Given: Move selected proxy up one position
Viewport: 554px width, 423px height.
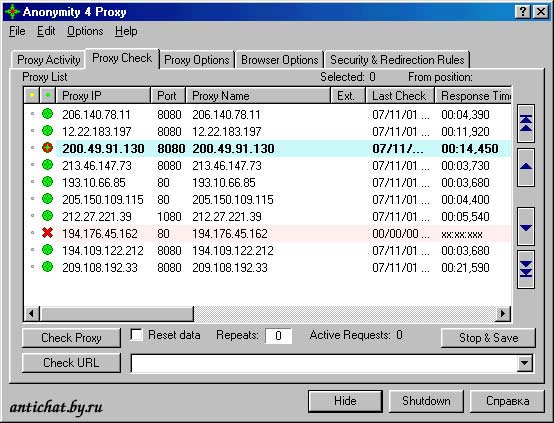Looking at the screenshot, I should click(526, 167).
